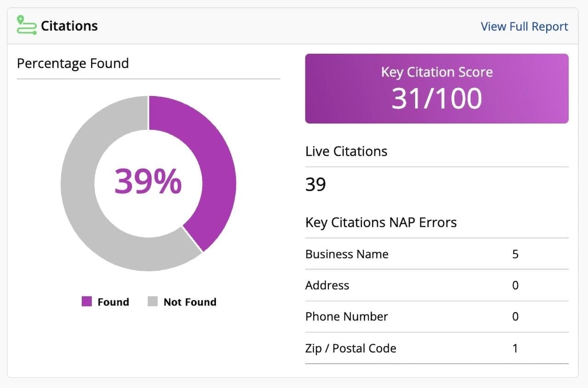Click the gray Not Found legend square
588x388 pixels.
tap(153, 302)
